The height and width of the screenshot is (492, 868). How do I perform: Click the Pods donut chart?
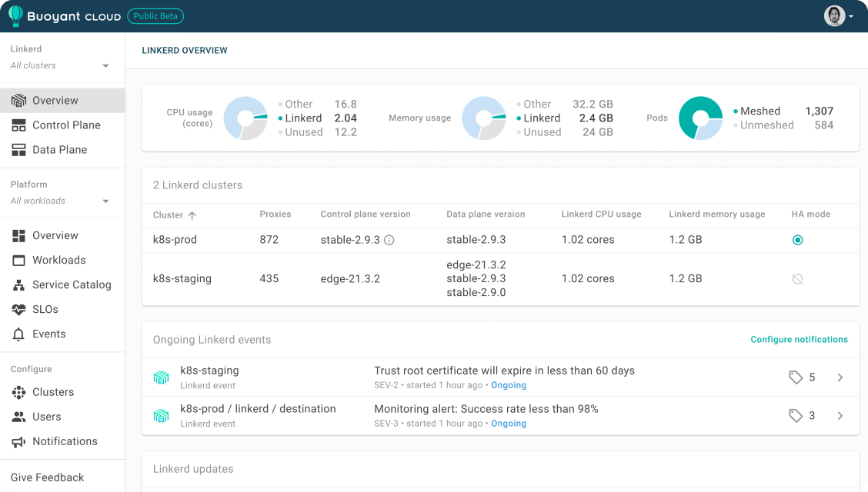700,118
